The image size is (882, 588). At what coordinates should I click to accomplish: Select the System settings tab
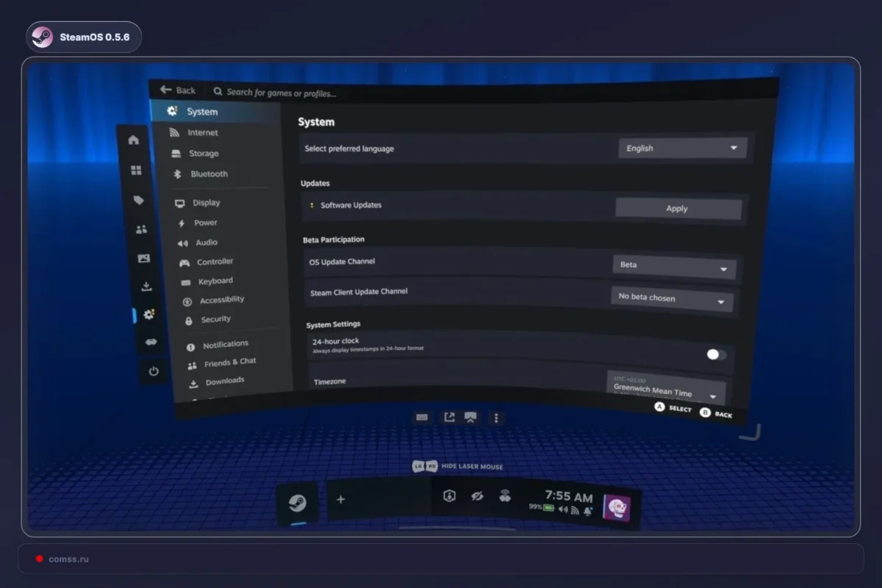(215, 112)
